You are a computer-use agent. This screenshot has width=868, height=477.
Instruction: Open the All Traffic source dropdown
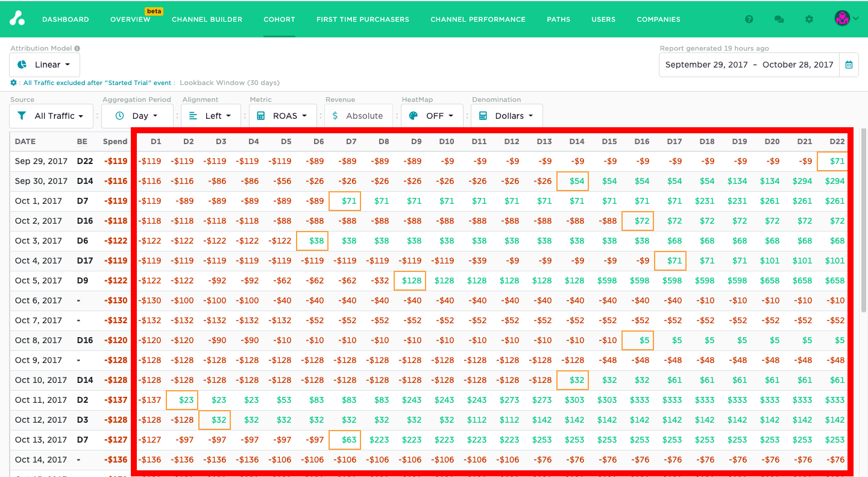coord(52,116)
